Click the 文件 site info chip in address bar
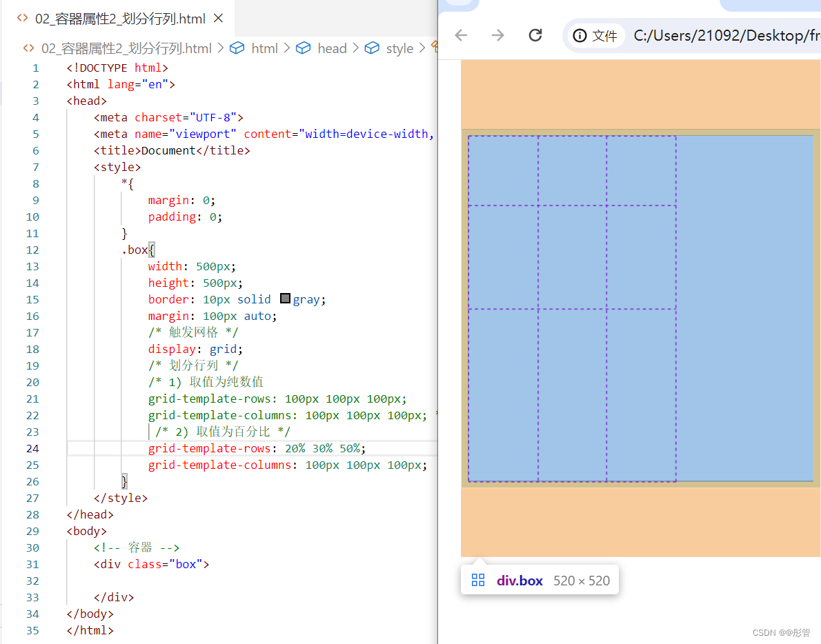This screenshot has width=821, height=644. (x=595, y=36)
